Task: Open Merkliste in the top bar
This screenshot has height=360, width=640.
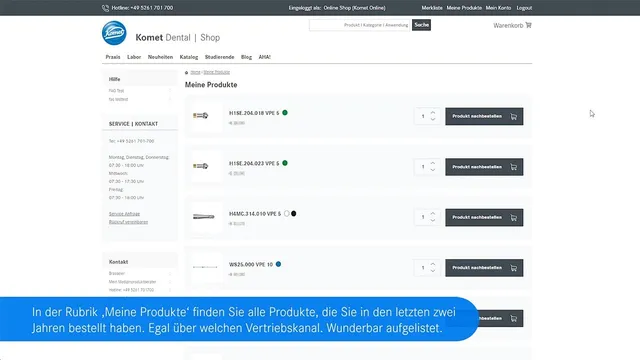Action: click(432, 8)
